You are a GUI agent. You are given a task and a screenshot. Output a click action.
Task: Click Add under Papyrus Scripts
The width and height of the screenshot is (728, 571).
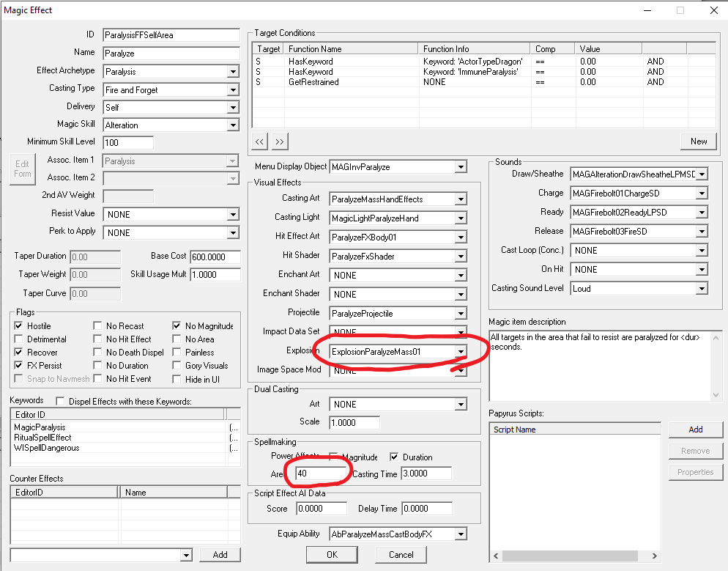point(695,430)
